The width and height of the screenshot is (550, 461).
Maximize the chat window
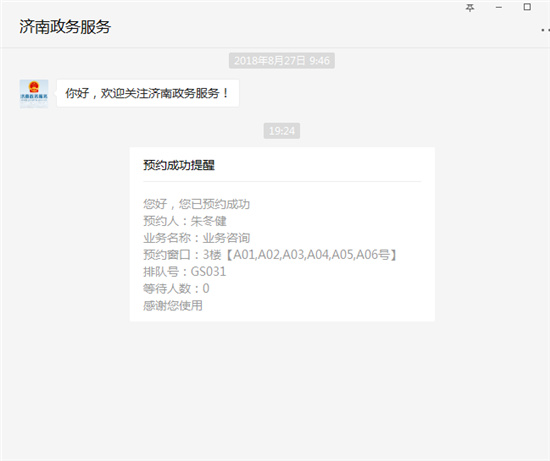[527, 7]
